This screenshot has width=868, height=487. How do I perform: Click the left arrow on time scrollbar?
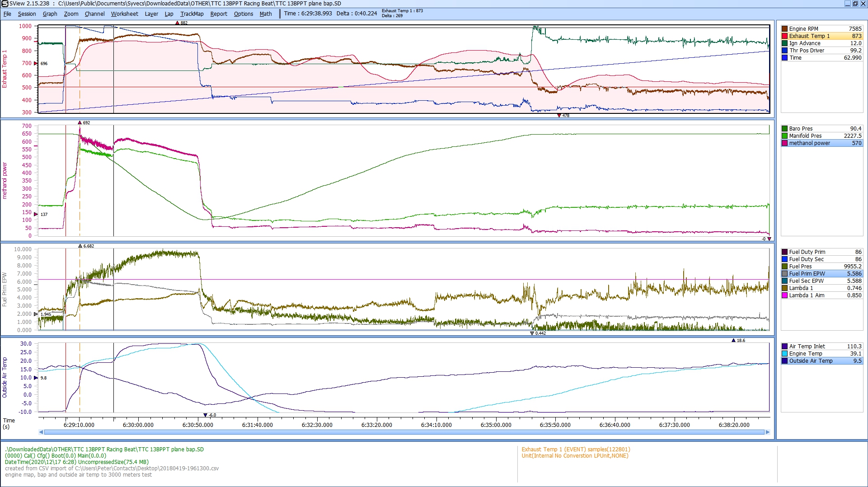[x=41, y=432]
